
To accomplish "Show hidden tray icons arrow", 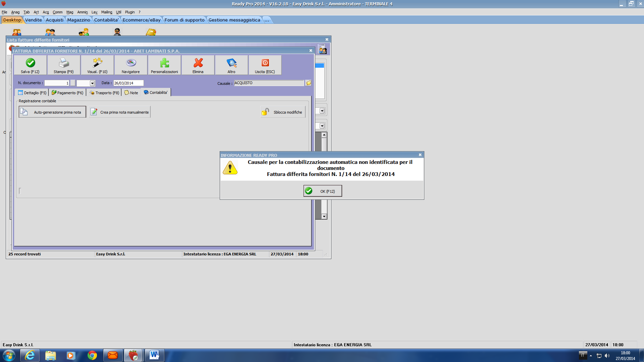I will click(591, 356).
